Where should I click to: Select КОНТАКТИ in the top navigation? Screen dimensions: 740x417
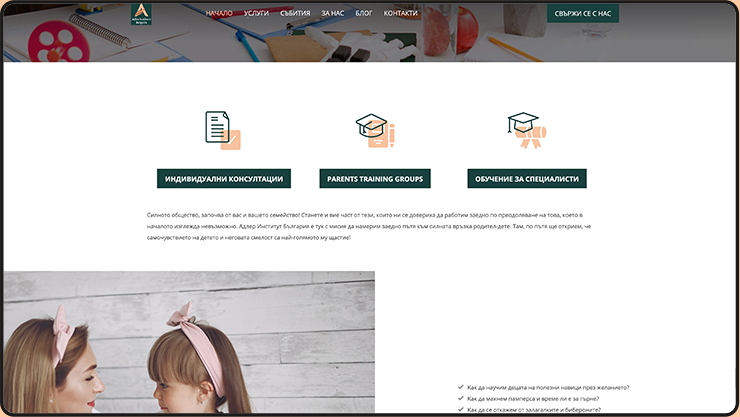400,14
